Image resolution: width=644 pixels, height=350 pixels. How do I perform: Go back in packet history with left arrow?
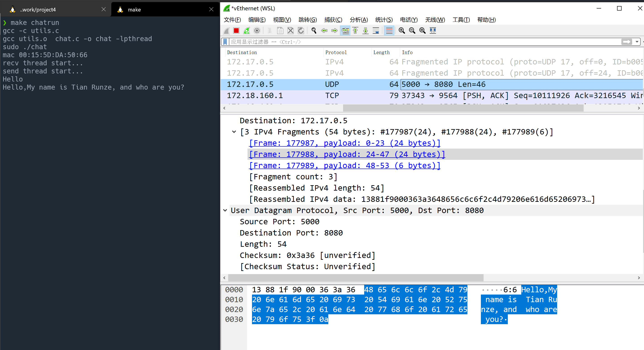pos(324,31)
